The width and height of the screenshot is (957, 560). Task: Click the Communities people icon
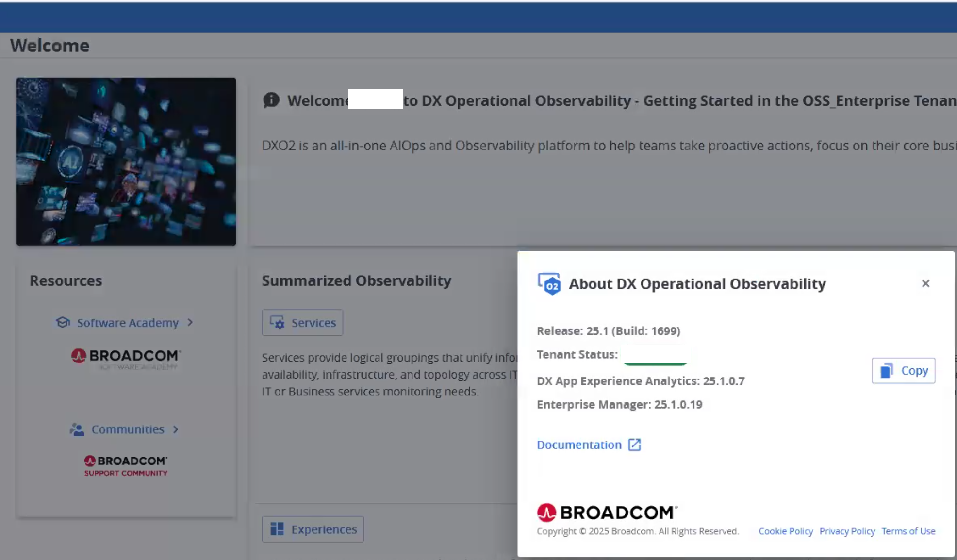pyautogui.click(x=77, y=429)
